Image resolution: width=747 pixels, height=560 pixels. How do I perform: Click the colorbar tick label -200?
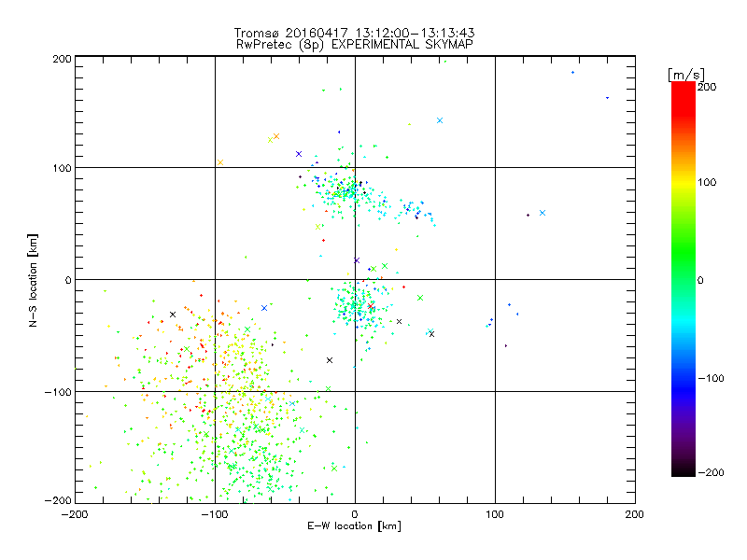tap(711, 472)
